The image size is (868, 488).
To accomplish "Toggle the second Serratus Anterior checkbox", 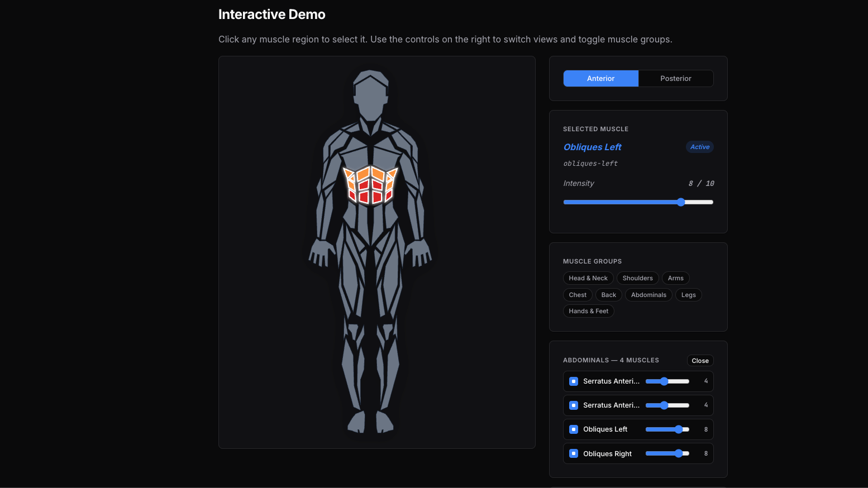I will coord(573,405).
